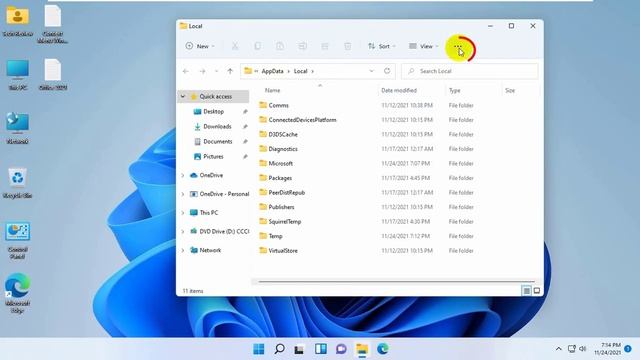
Task: Click the Copy icon in toolbar
Action: 258,46
